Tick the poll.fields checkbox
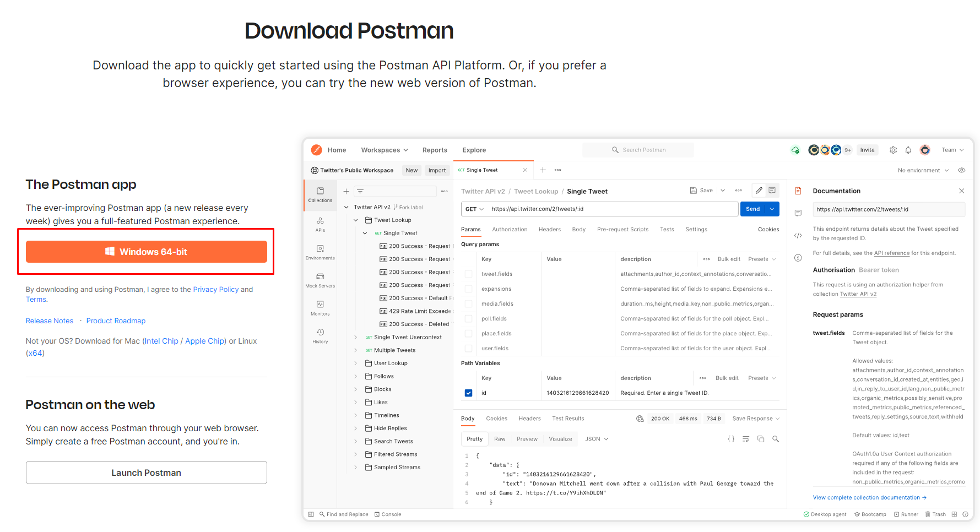The width and height of the screenshot is (980, 532). point(468,318)
